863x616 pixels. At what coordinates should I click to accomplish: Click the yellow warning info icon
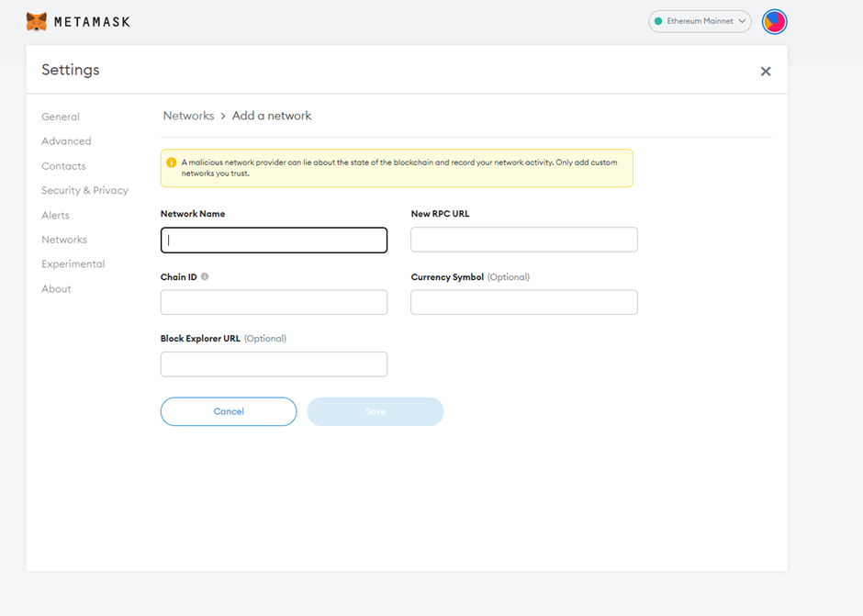pyautogui.click(x=171, y=162)
